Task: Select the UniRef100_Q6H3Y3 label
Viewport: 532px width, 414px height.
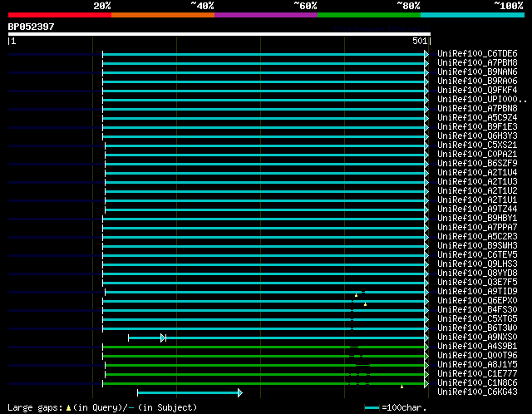Action: click(477, 136)
